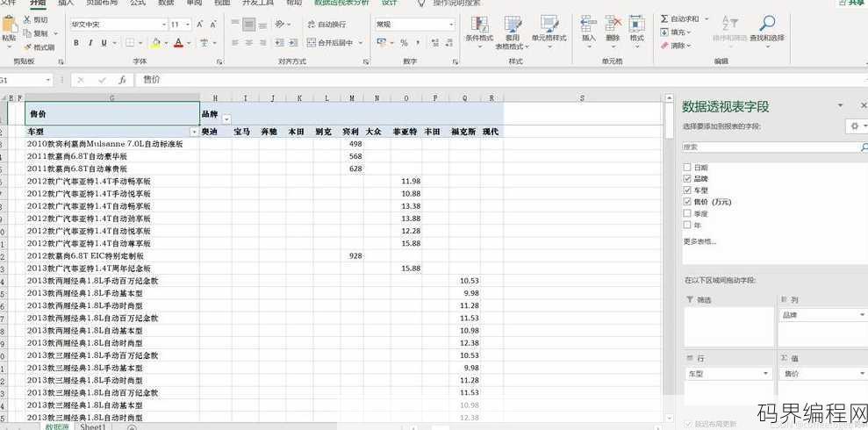Apply the red font color A
The height and width of the screenshot is (430, 868).
point(178,43)
